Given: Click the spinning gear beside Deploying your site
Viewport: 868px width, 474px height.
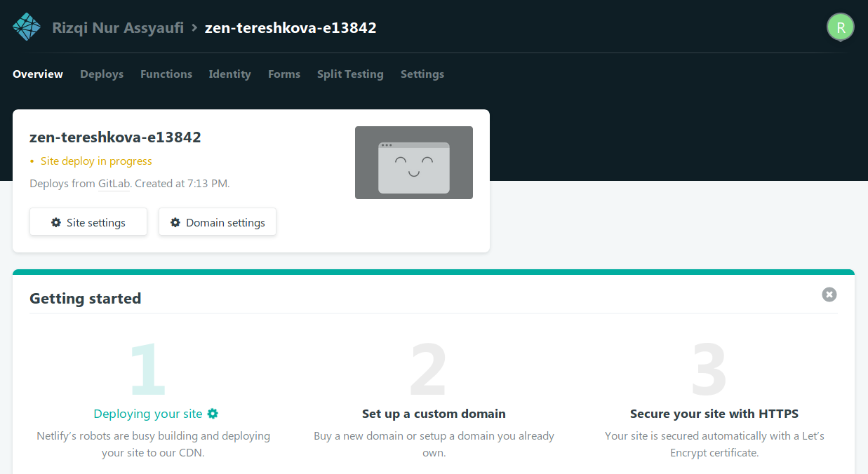Looking at the screenshot, I should pyautogui.click(x=213, y=414).
